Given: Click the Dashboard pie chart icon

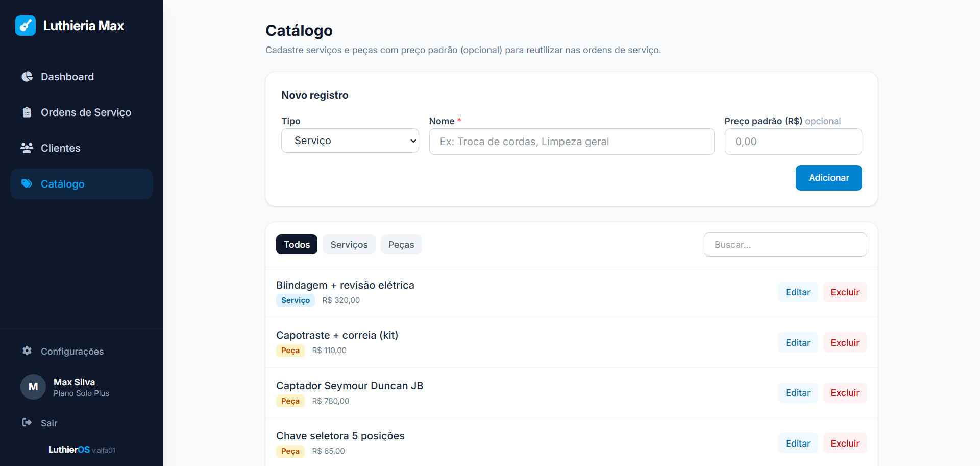Looking at the screenshot, I should click(27, 77).
